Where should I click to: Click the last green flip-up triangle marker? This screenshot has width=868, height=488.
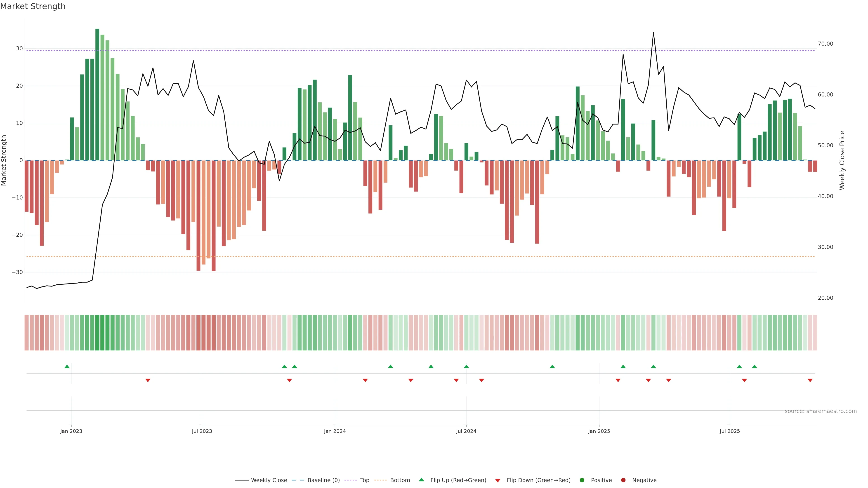755,366
